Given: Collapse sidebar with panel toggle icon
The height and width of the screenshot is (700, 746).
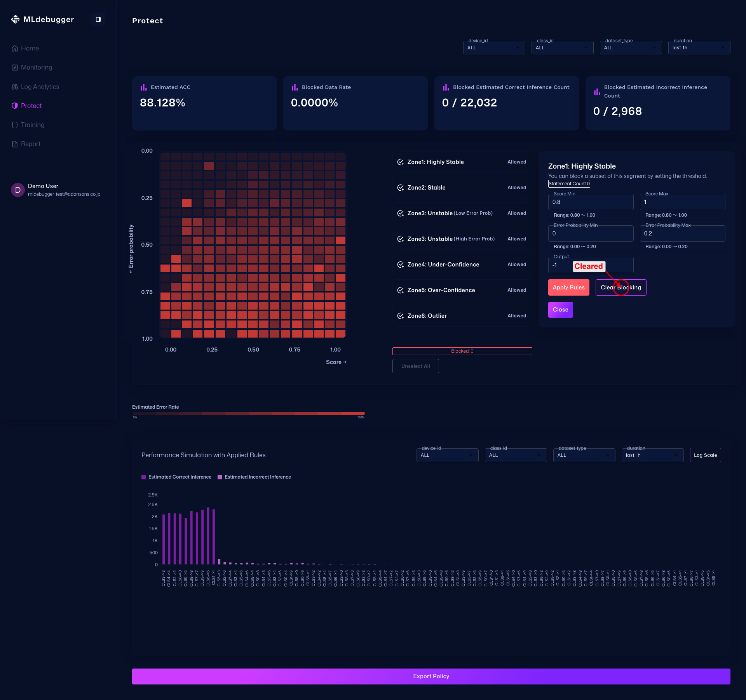Looking at the screenshot, I should pos(98,19).
